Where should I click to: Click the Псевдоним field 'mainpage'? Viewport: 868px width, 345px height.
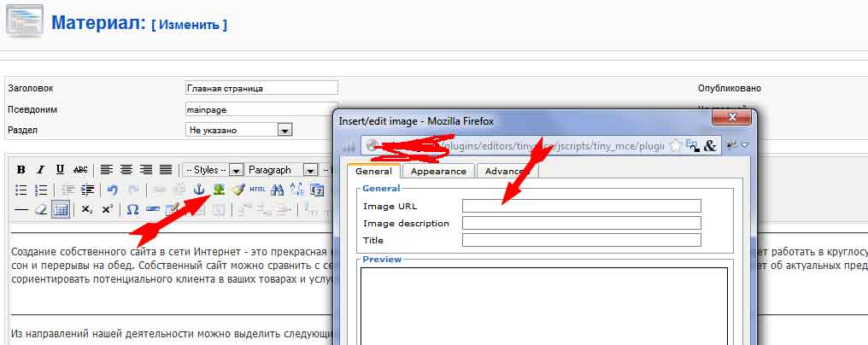261,109
